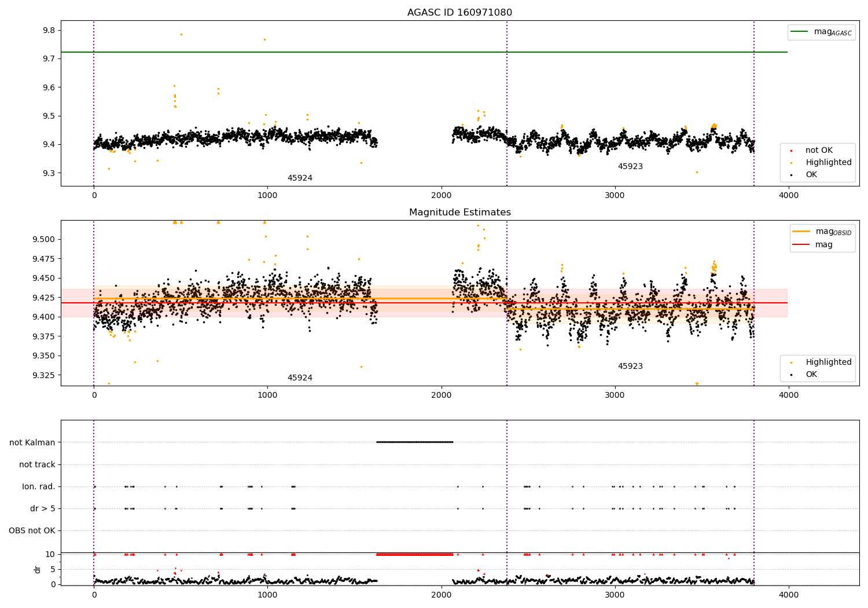Click the 4000 x-axis tick of top plot
Image resolution: width=868 pixels, height=608 pixels.
[x=789, y=195]
